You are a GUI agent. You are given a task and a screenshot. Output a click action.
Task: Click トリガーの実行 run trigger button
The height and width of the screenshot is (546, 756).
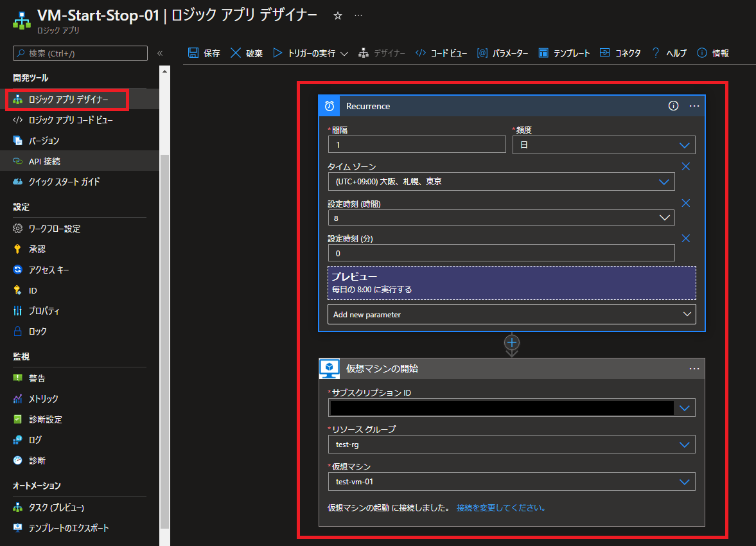click(x=304, y=53)
